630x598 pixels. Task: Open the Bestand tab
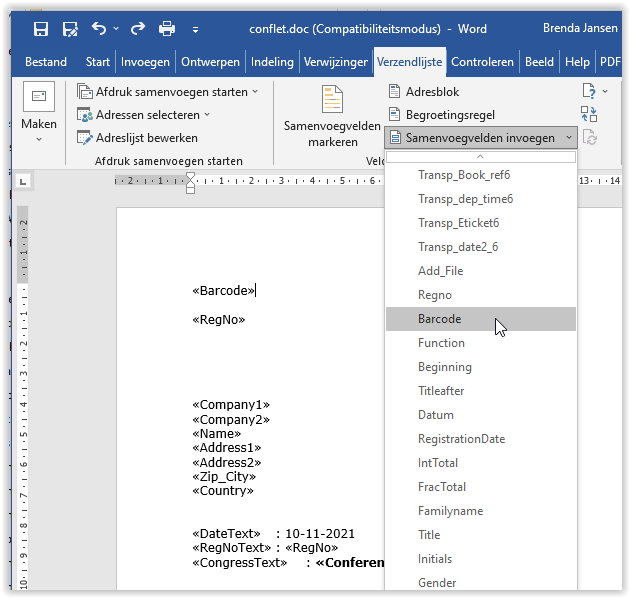click(46, 62)
